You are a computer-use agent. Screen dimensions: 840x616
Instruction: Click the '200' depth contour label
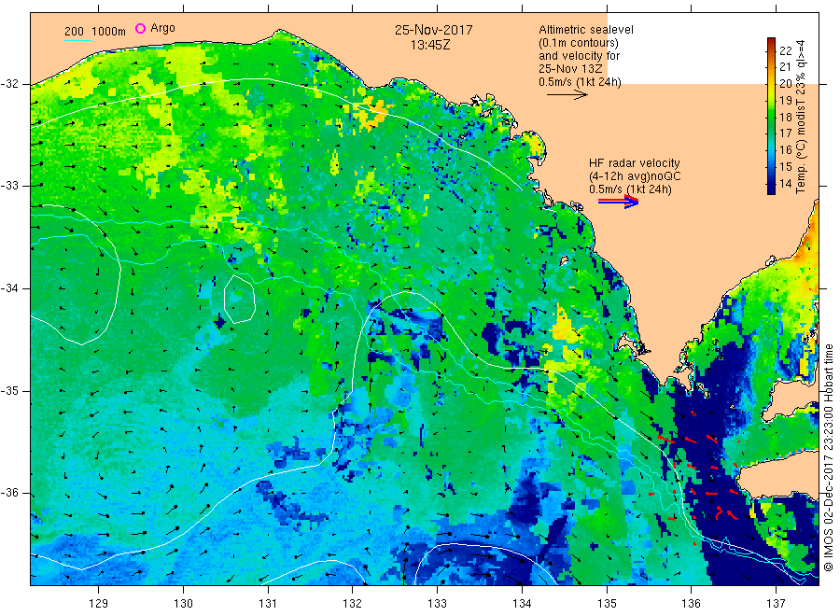pos(74,32)
